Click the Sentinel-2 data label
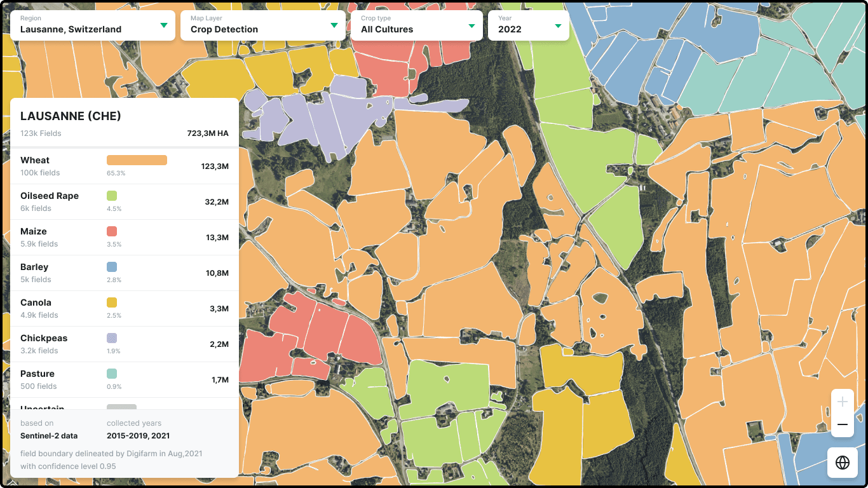This screenshot has height=488, width=868. [49, 436]
